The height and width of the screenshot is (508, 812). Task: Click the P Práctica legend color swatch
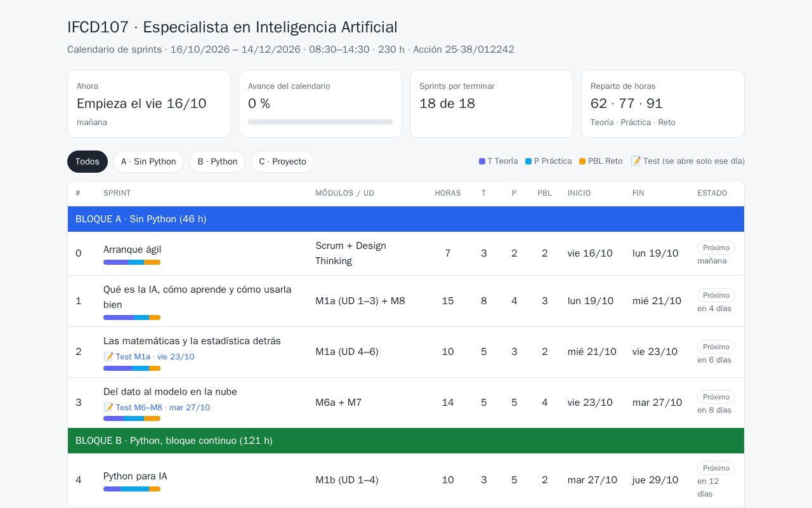[528, 161]
